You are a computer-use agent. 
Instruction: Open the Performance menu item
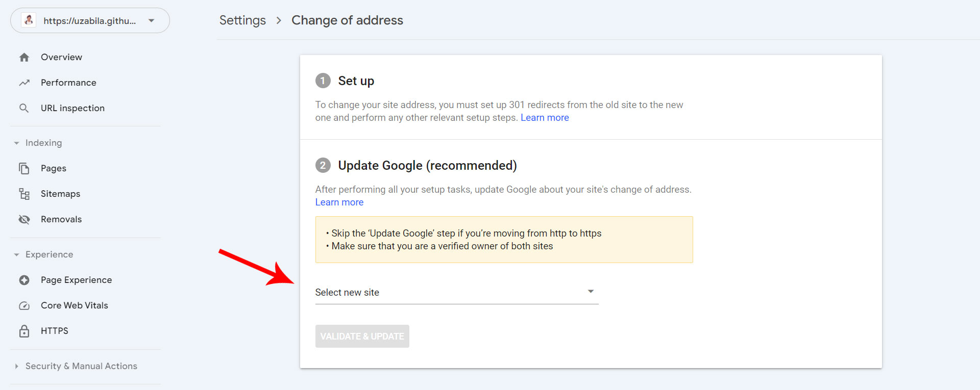point(68,83)
